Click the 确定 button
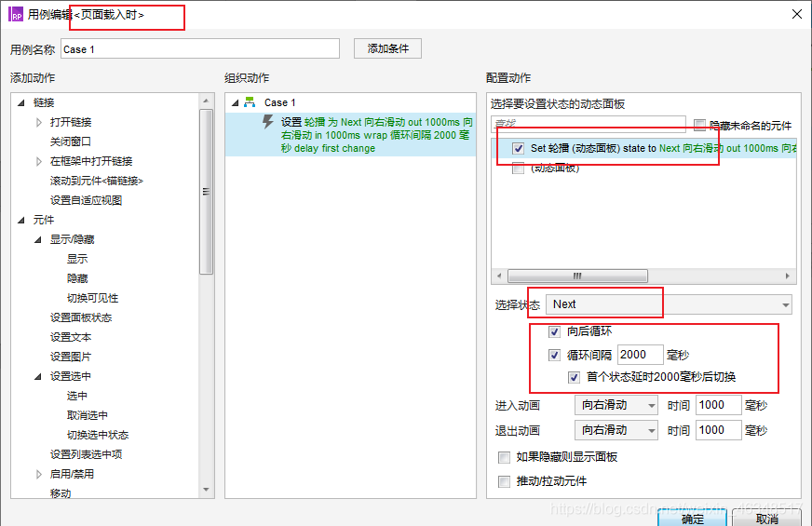 coord(693,518)
